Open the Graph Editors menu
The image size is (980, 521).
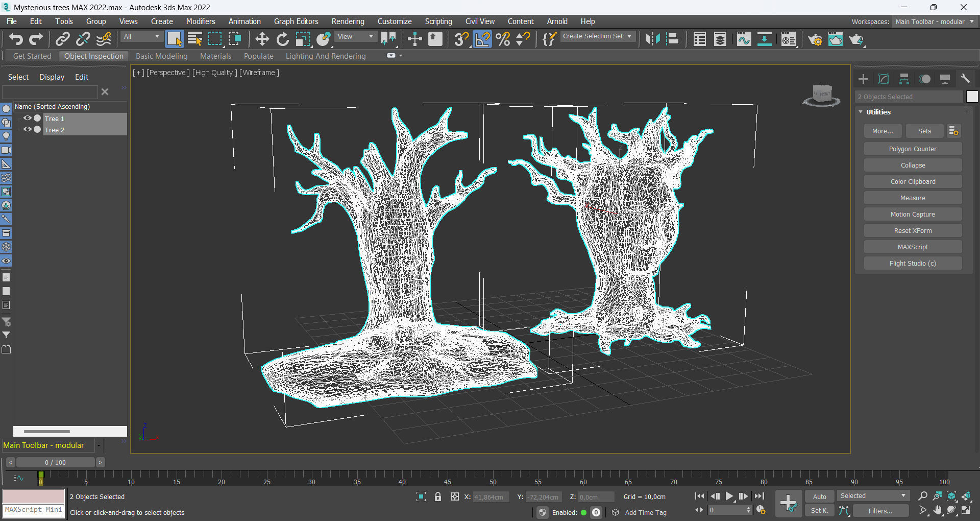(296, 21)
